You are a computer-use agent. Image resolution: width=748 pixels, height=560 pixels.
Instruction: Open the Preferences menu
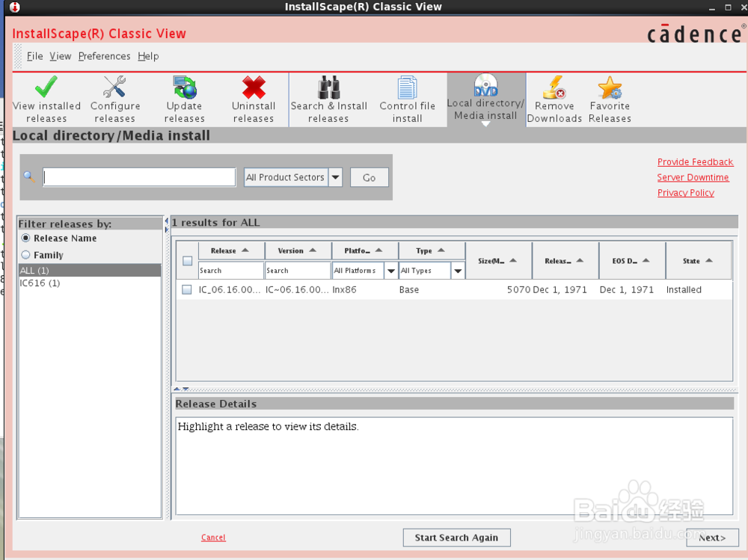click(x=105, y=56)
